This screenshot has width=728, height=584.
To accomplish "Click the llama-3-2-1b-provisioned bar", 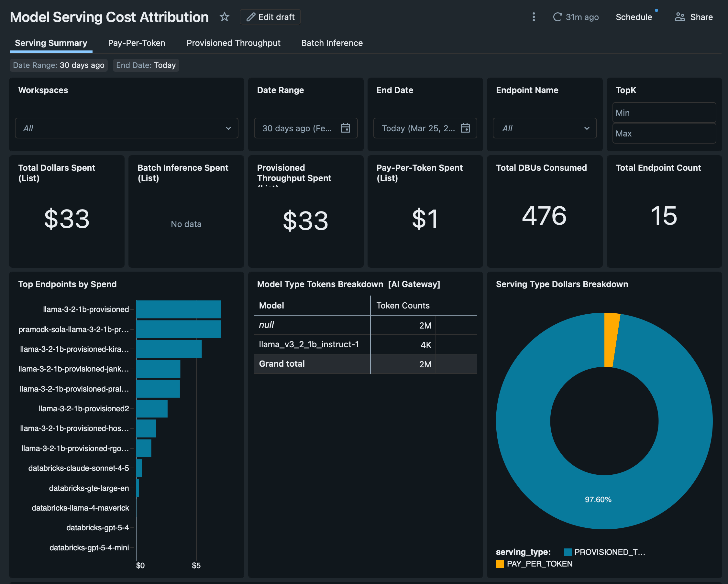I will pos(178,309).
